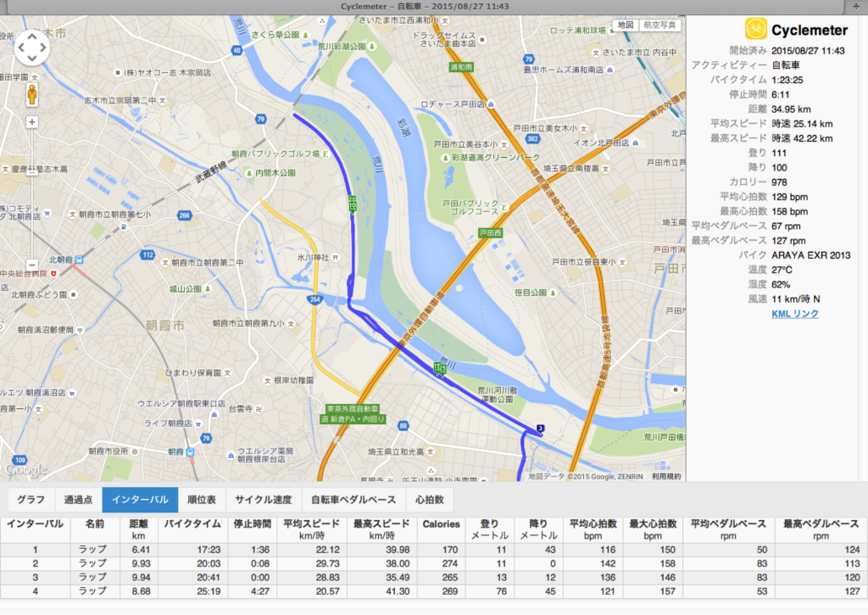Open the 利用規約 link on map
The height and width of the screenshot is (615, 868).
point(666,477)
